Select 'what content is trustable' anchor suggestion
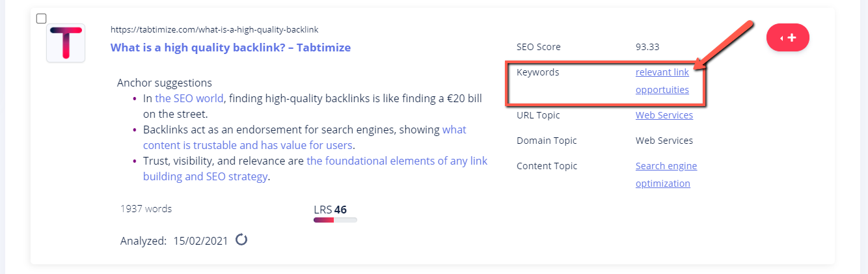 305,137
